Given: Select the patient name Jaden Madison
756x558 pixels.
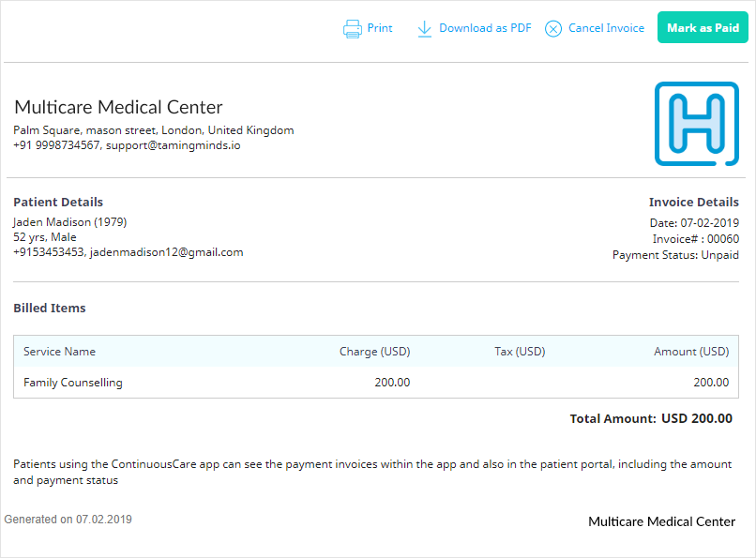Looking at the screenshot, I should coord(53,222).
